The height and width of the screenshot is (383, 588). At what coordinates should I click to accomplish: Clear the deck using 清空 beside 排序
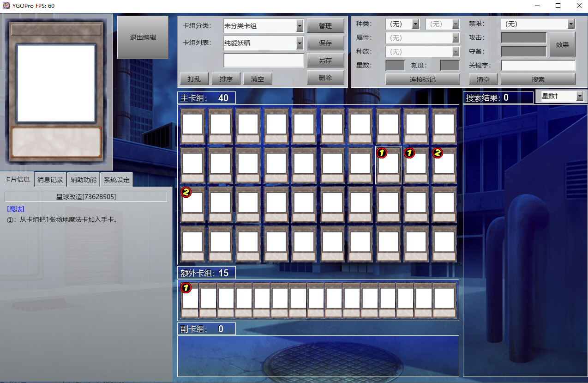258,79
